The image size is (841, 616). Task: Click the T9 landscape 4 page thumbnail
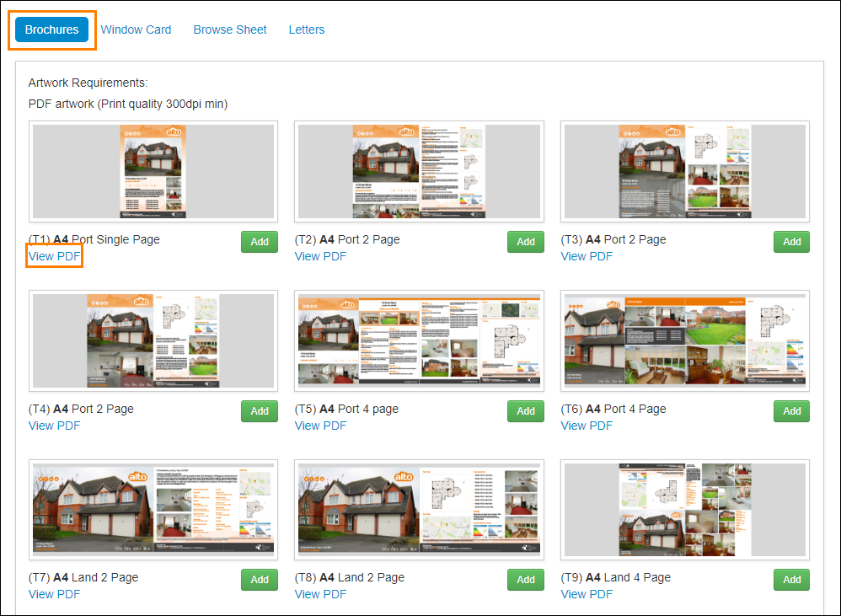pyautogui.click(x=685, y=510)
